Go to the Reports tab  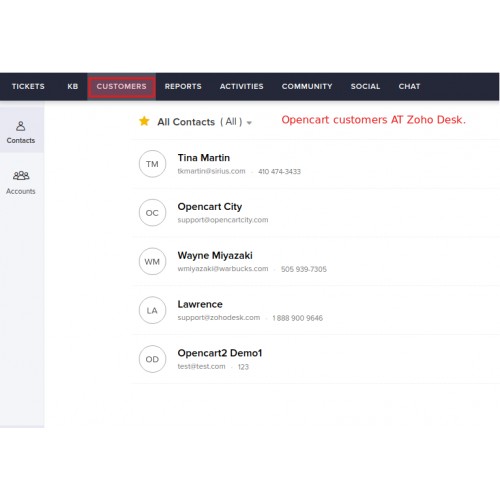pyautogui.click(x=183, y=86)
